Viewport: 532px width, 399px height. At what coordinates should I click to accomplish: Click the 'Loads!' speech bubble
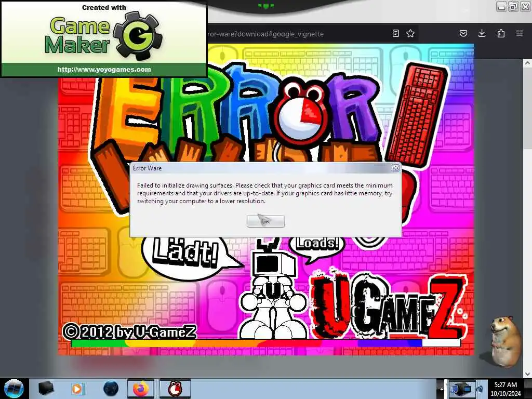point(316,247)
